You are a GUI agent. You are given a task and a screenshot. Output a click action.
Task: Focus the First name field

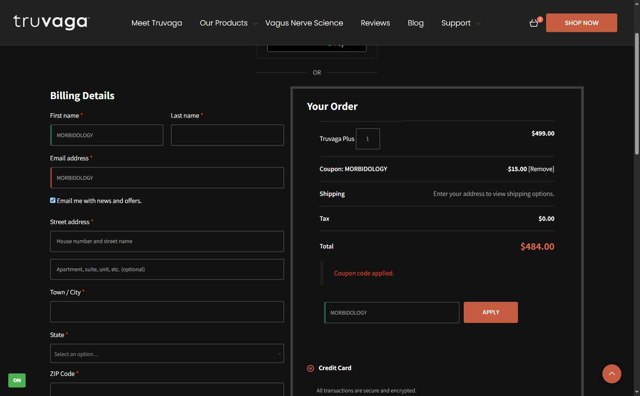[107, 135]
